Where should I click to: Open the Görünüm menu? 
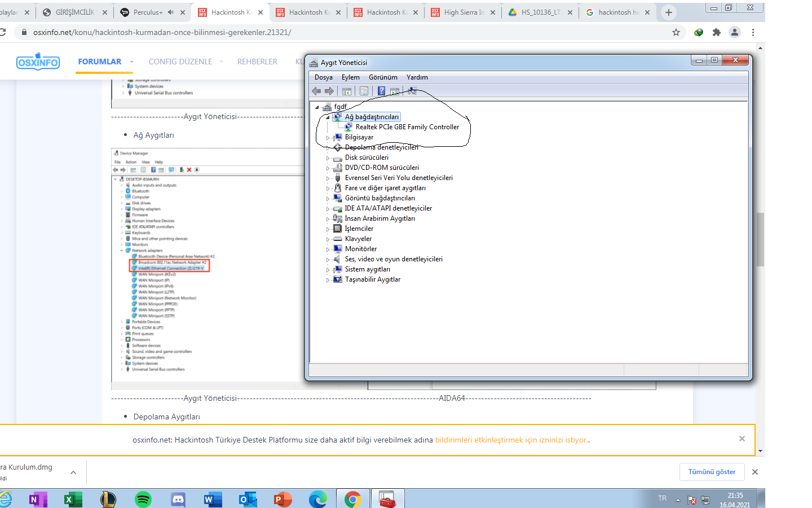click(x=383, y=77)
